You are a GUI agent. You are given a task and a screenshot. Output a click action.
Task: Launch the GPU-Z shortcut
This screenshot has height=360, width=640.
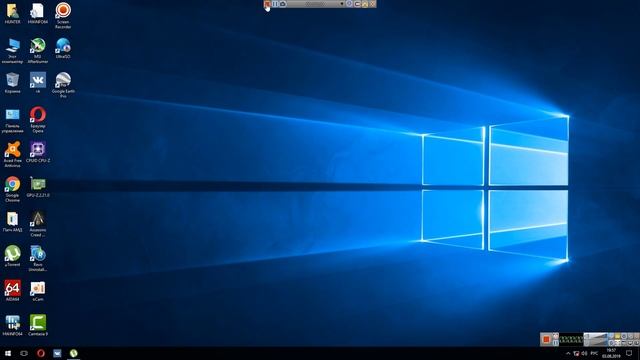click(38, 187)
